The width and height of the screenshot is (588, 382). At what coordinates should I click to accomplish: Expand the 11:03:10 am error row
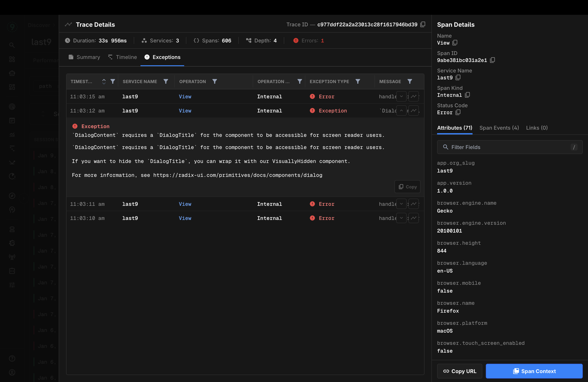click(401, 218)
